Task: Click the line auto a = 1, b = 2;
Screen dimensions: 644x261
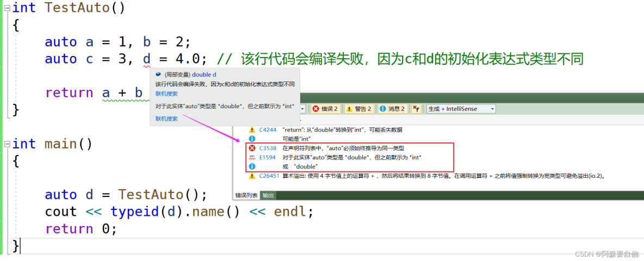Action: (117, 42)
